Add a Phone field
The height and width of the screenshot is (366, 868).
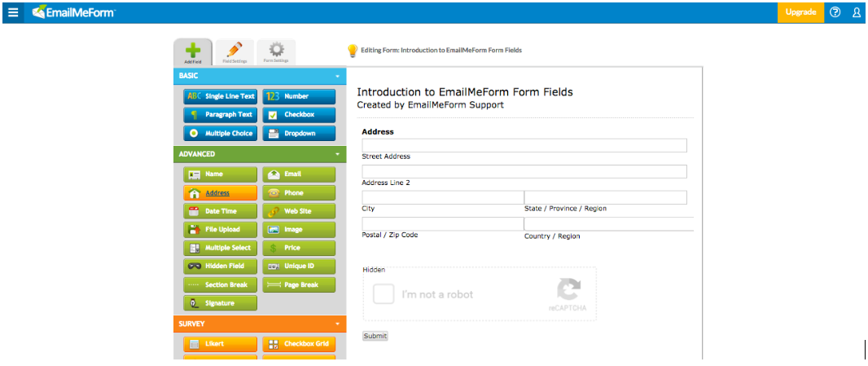click(x=299, y=193)
